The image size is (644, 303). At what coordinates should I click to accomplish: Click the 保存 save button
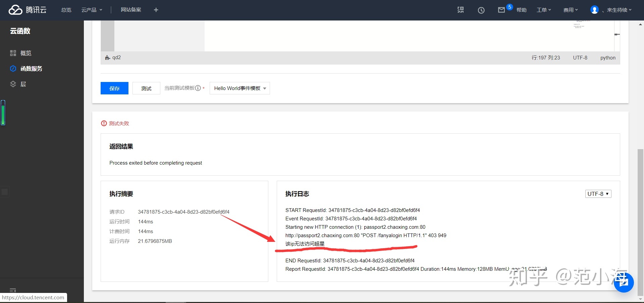114,88
